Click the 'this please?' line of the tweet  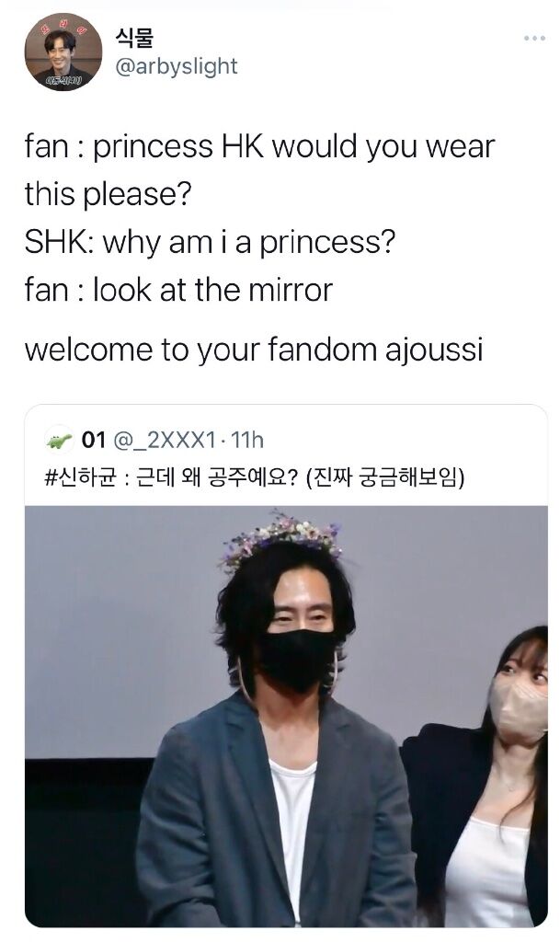pyautogui.click(x=108, y=195)
